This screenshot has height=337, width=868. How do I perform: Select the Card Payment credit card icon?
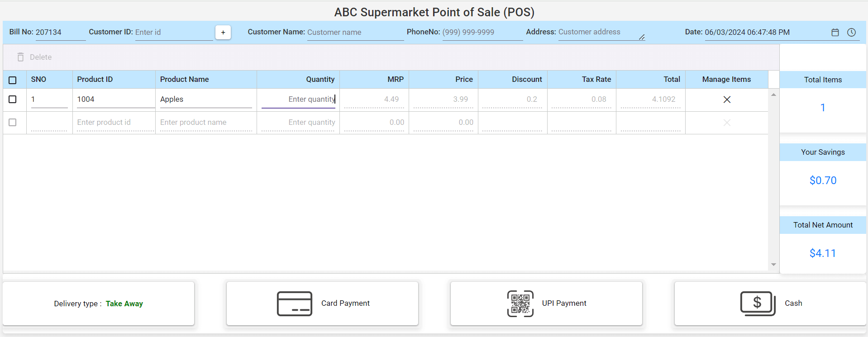coord(294,304)
